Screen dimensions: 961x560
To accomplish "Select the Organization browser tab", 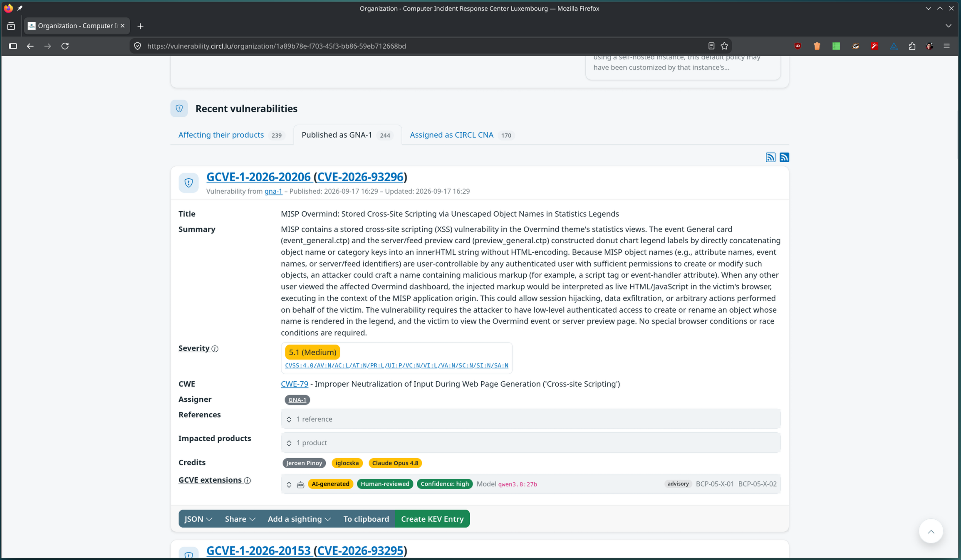I will tap(77, 26).
